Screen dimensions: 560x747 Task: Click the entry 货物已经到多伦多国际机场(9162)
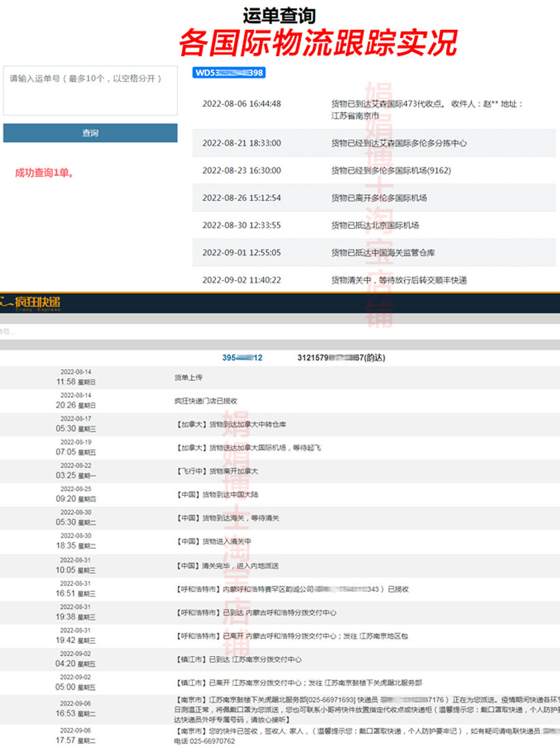click(391, 171)
